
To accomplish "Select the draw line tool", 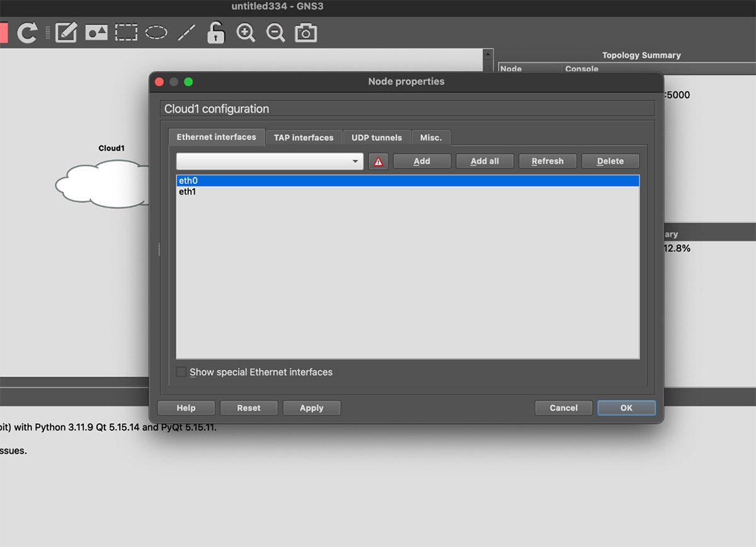I will coord(186,32).
